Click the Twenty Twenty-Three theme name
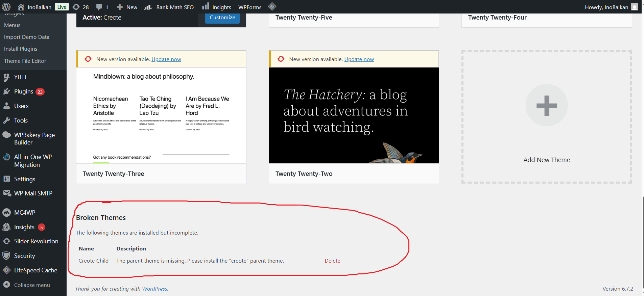Image resolution: width=644 pixels, height=296 pixels. pos(113,174)
